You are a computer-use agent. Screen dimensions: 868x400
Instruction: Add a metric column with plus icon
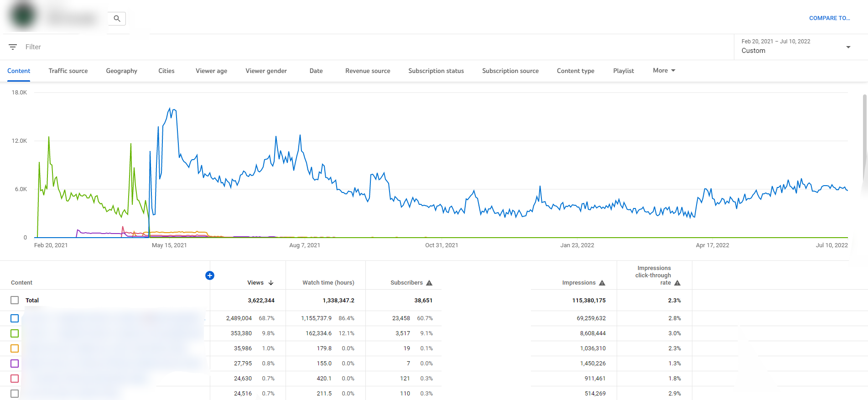pos(210,275)
